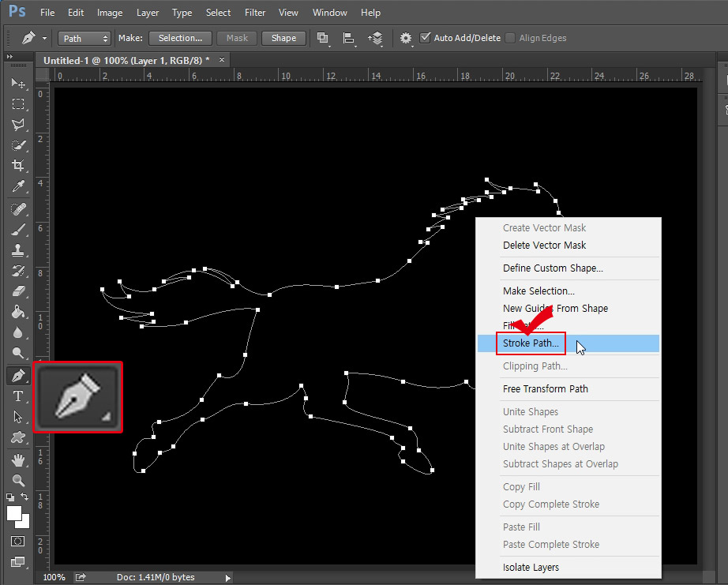Click the Quick Mask mode icon

[x=18, y=542]
